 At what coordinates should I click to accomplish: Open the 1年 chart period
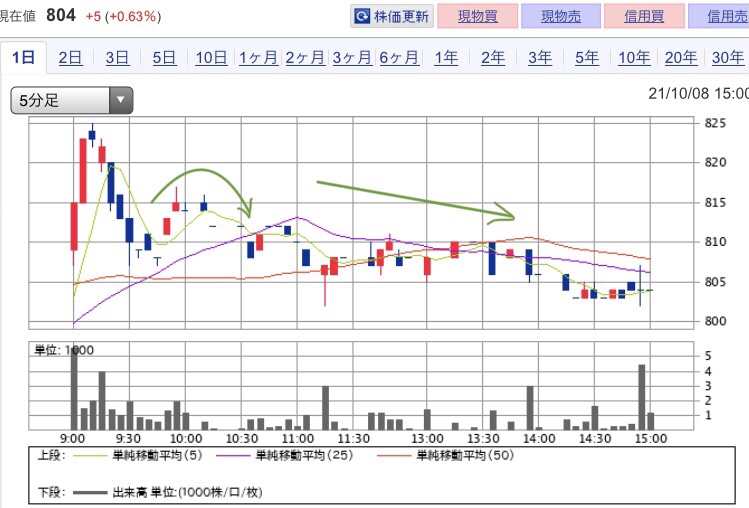[x=446, y=58]
